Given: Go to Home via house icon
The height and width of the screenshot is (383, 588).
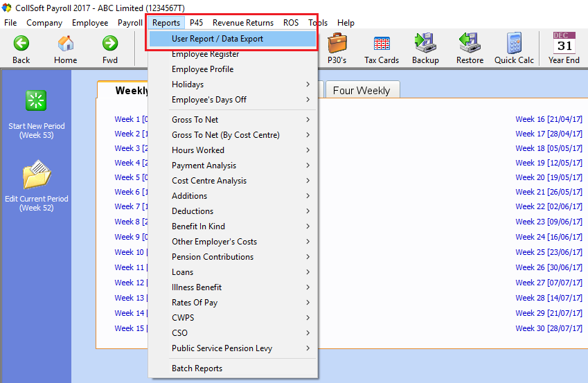Looking at the screenshot, I should pyautogui.click(x=66, y=44).
